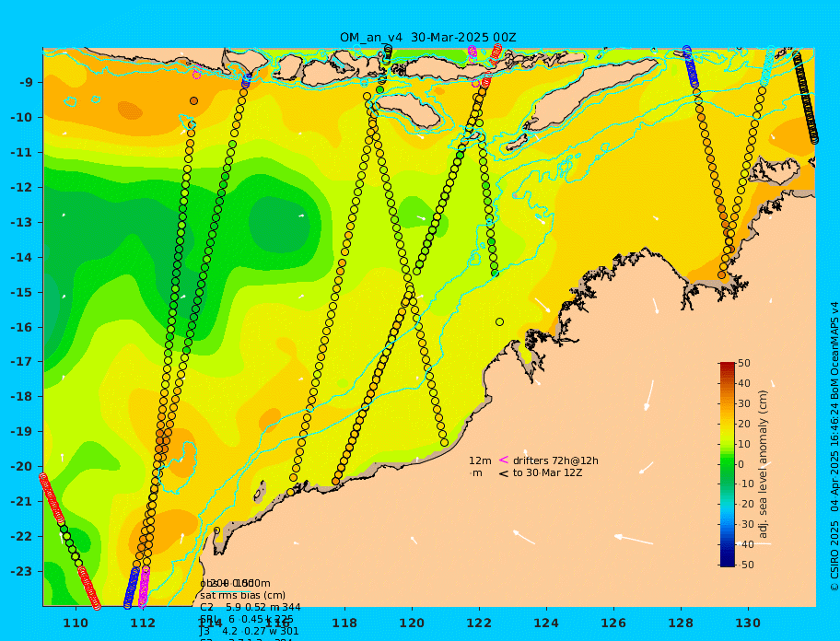Click the 'C2 5.9 0.52 m 344' statistics row

coord(251,607)
